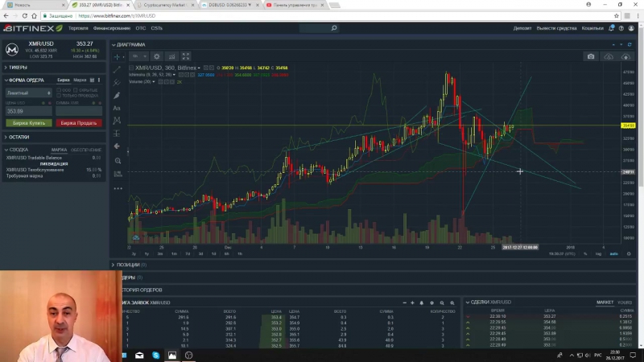This screenshot has height=362, width=644.
Task: Open the order form calculator icon
Action: click(92, 80)
